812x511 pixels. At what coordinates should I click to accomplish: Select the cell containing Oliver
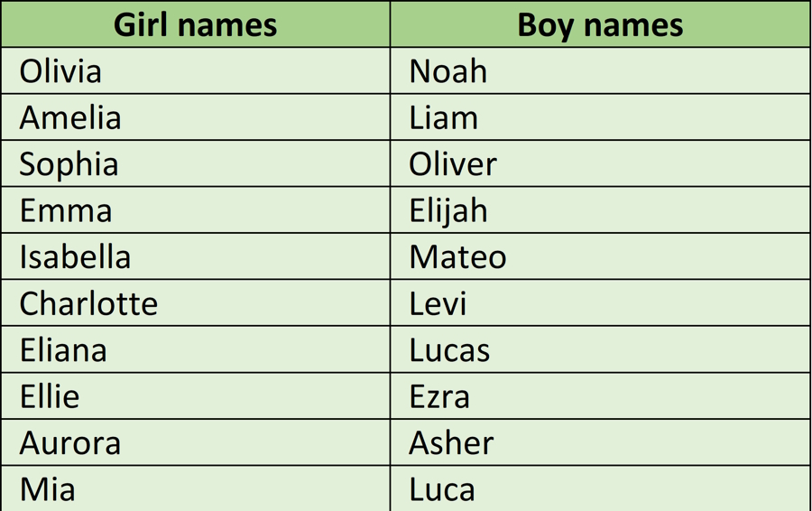(x=453, y=164)
